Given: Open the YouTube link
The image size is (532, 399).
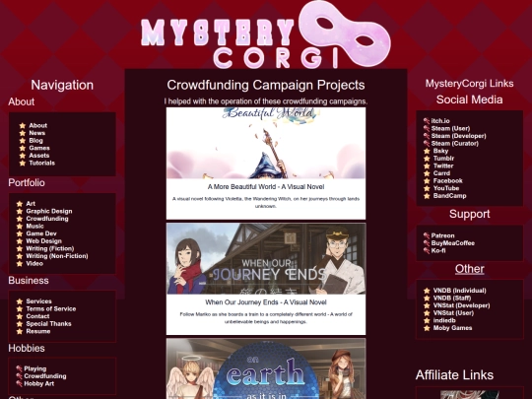Looking at the screenshot, I should [x=446, y=188].
